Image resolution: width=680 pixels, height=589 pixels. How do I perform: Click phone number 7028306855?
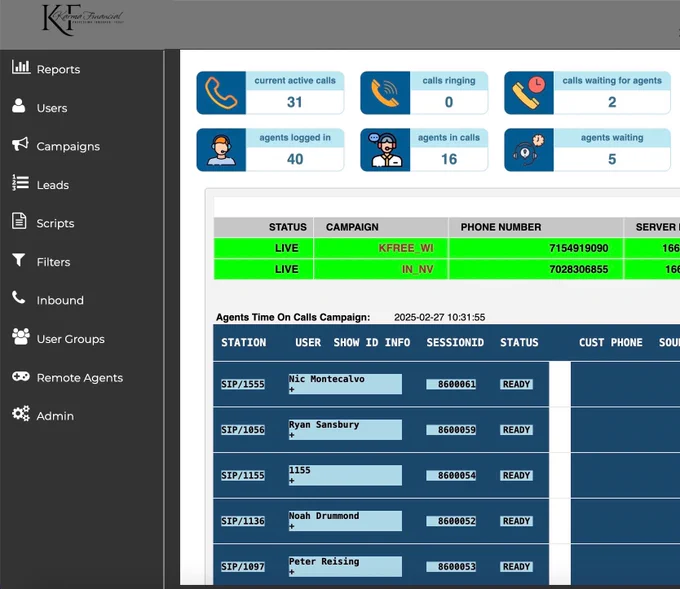tap(579, 269)
